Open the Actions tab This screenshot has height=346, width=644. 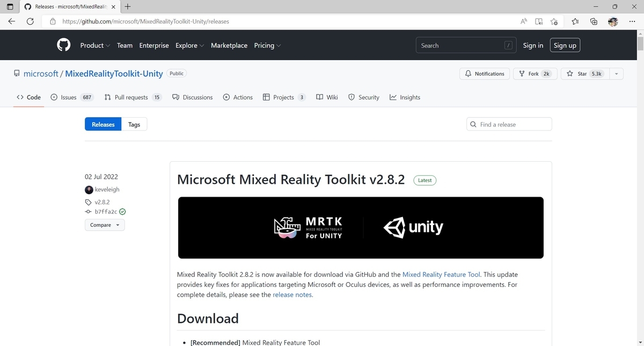click(x=238, y=97)
